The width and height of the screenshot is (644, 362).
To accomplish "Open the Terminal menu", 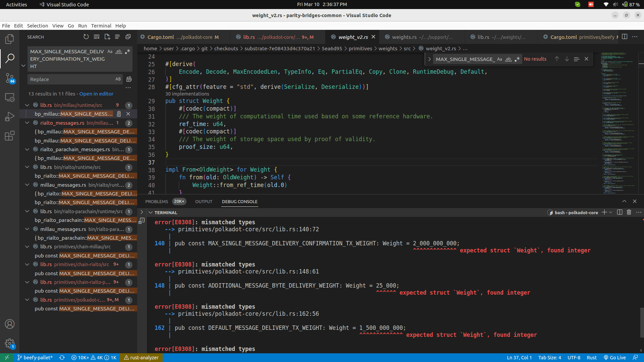I will pyautogui.click(x=101, y=26).
